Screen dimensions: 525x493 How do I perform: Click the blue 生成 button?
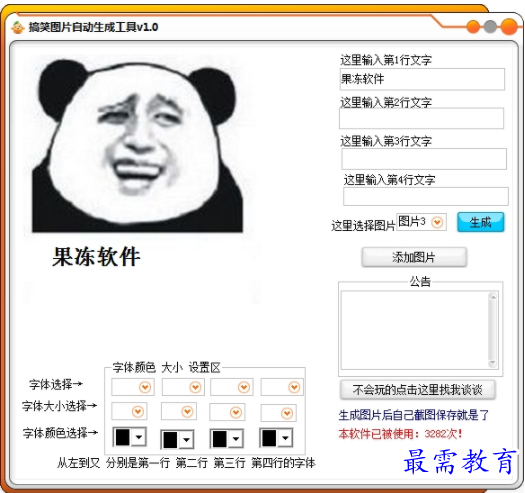point(480,222)
